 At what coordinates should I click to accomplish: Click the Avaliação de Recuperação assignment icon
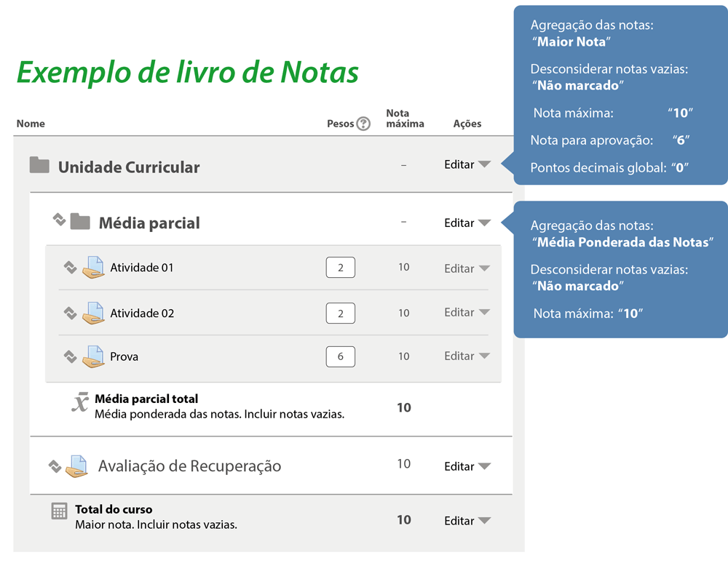coord(76,466)
